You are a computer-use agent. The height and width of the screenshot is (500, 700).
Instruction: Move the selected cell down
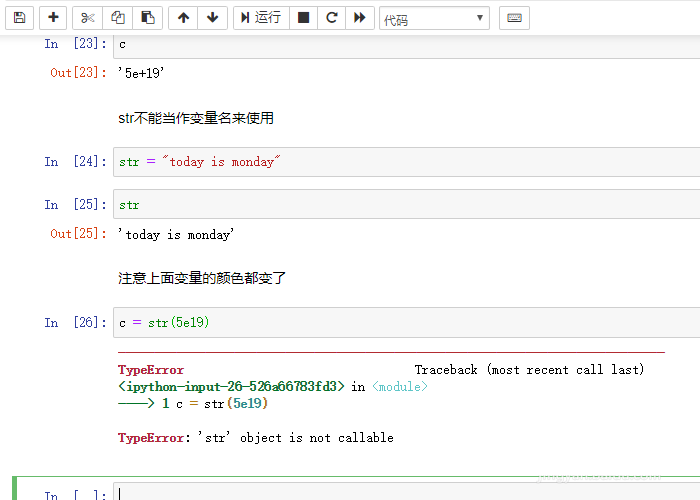(x=212, y=18)
